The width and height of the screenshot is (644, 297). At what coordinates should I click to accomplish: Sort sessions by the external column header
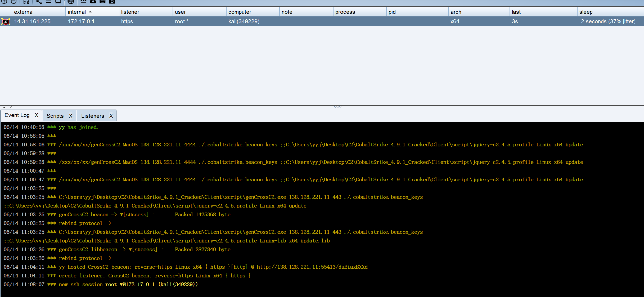pyautogui.click(x=39, y=12)
